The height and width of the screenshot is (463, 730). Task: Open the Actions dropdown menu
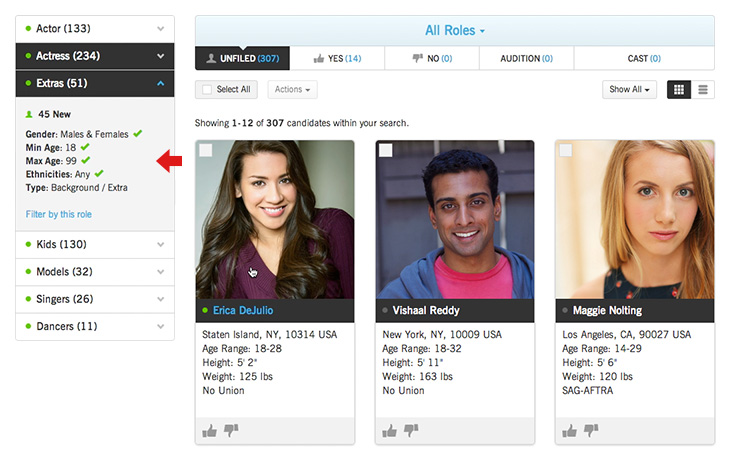(x=292, y=90)
